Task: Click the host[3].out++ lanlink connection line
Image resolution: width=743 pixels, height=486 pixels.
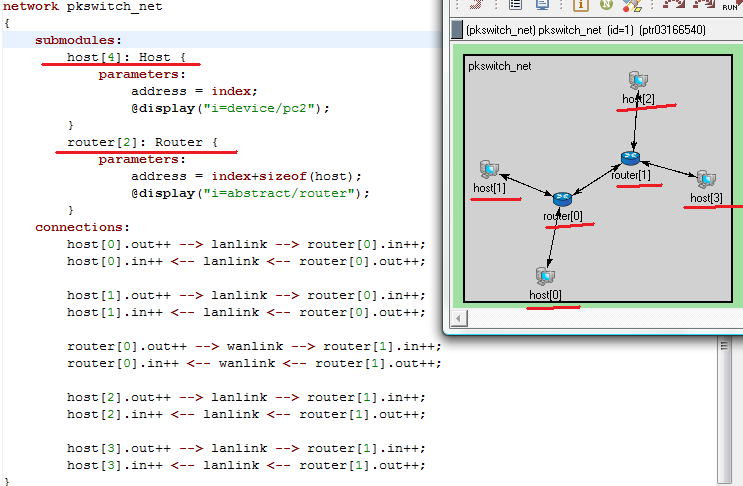Action: [x=246, y=449]
